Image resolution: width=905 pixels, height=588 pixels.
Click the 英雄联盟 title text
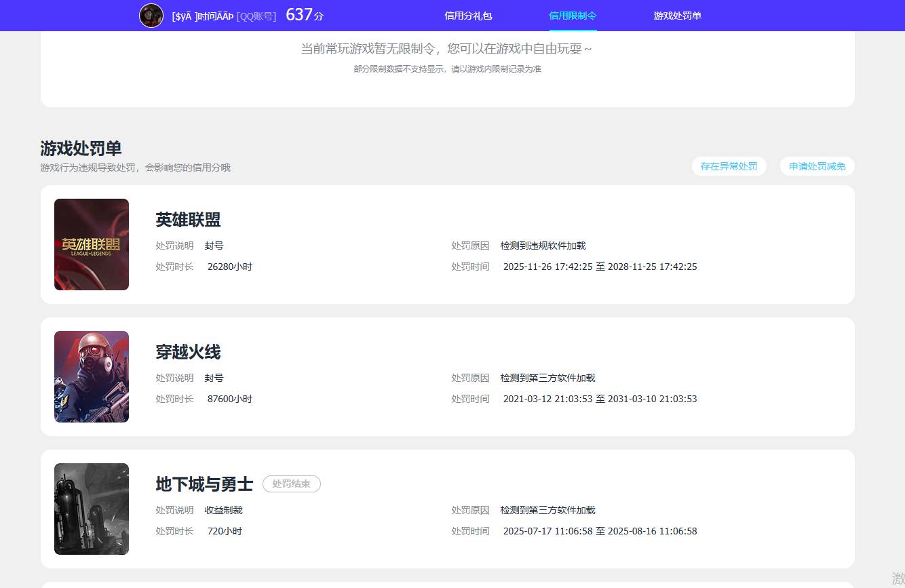click(x=188, y=220)
